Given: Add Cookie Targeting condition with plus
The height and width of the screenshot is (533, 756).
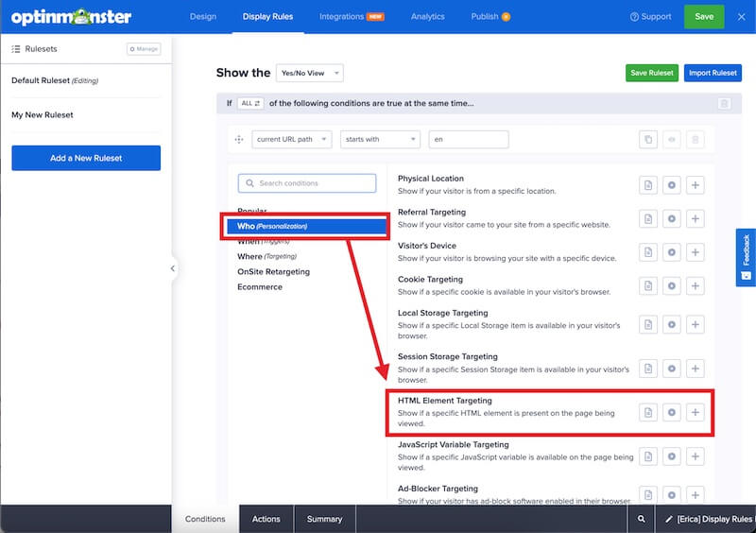Looking at the screenshot, I should coord(696,286).
